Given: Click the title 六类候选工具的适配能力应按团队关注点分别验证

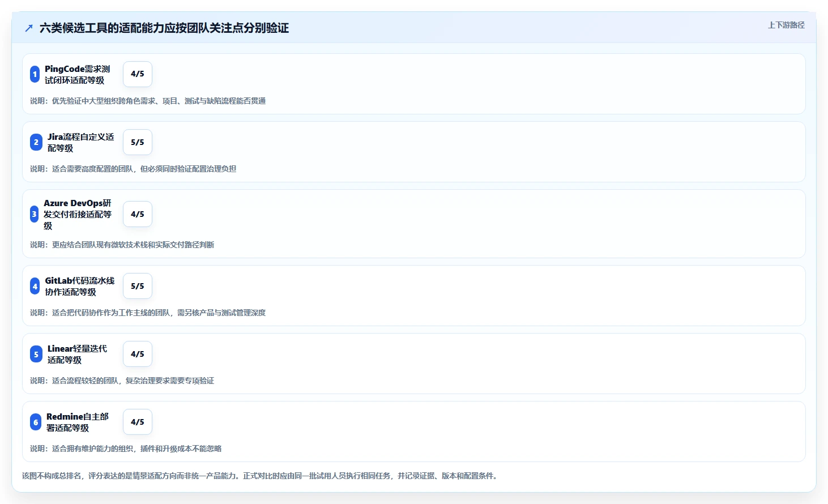Looking at the screenshot, I should tap(164, 28).
